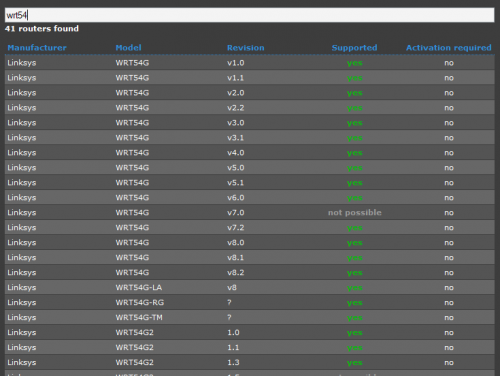Click 'yes' in the v2.0 row
The width and height of the screenshot is (500, 376).
pos(354,93)
